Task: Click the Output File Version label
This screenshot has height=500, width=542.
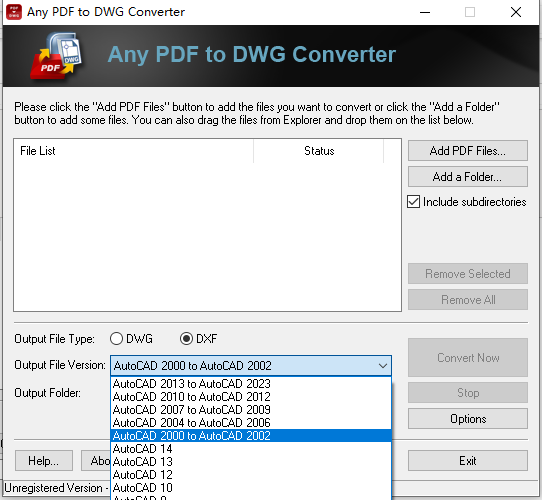Action: pyautogui.click(x=60, y=365)
